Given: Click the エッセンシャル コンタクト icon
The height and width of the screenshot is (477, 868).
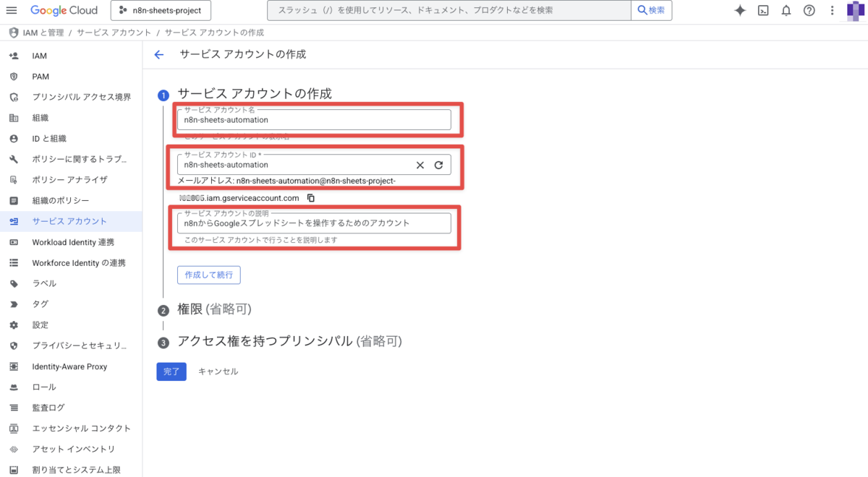Looking at the screenshot, I should (x=14, y=429).
